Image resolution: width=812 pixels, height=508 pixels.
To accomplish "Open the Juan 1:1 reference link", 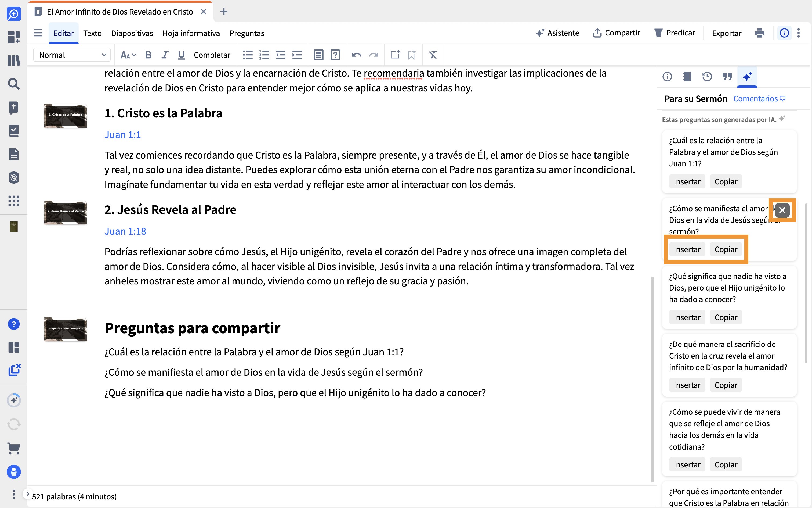I will pos(122,135).
